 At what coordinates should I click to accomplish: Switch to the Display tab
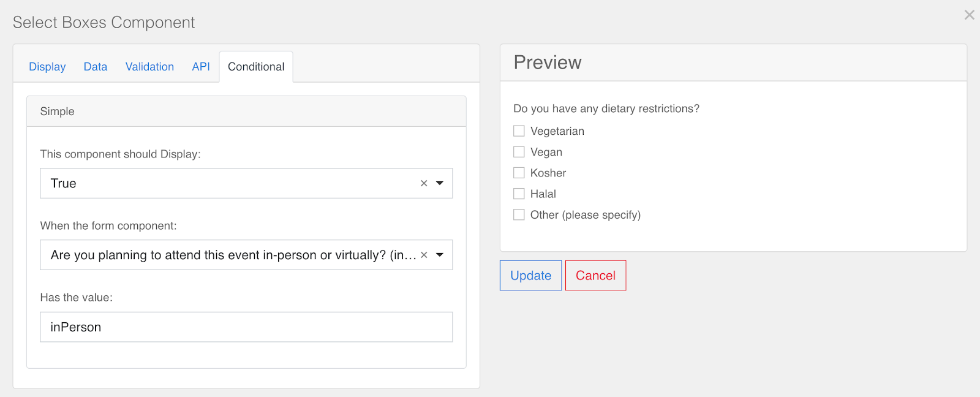(47, 67)
